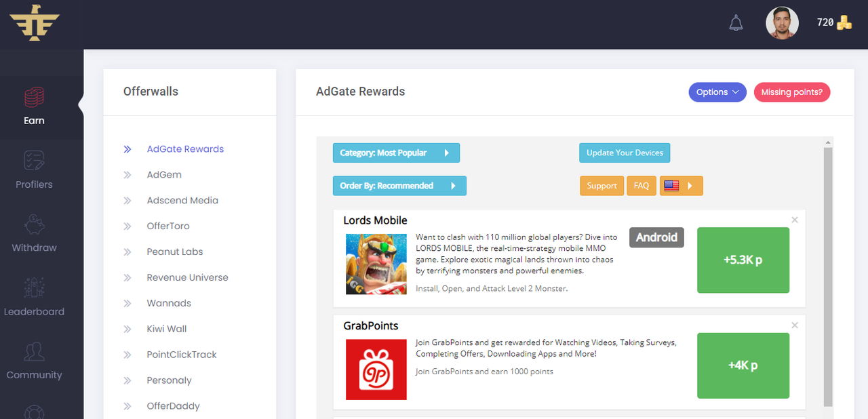Go to Community in the sidebar
Screen dimensions: 868x419
[34, 361]
